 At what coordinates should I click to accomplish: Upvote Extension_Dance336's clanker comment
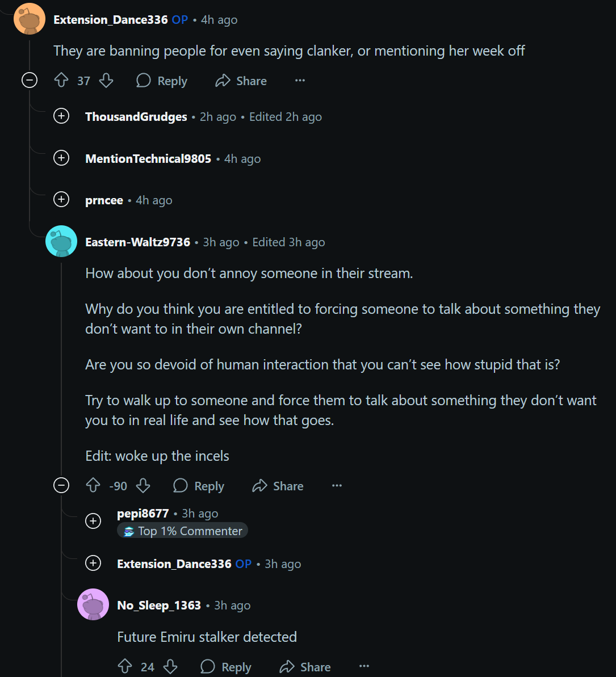point(61,81)
